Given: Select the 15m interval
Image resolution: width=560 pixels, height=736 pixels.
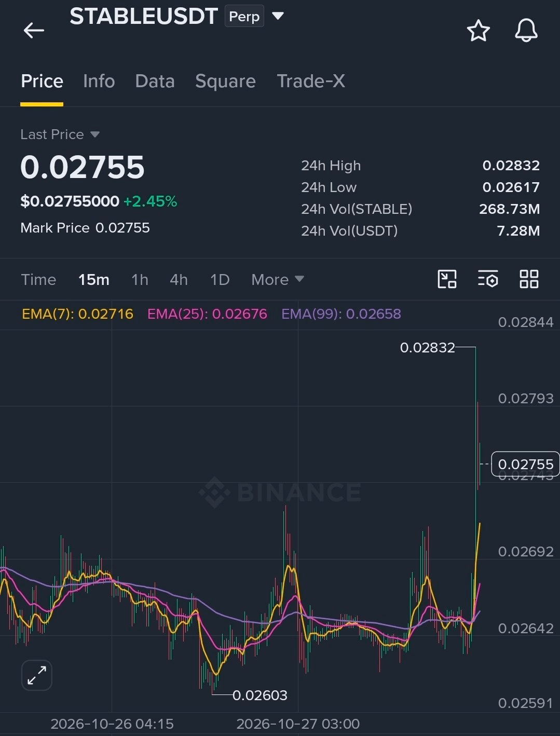Looking at the screenshot, I should [x=94, y=280].
